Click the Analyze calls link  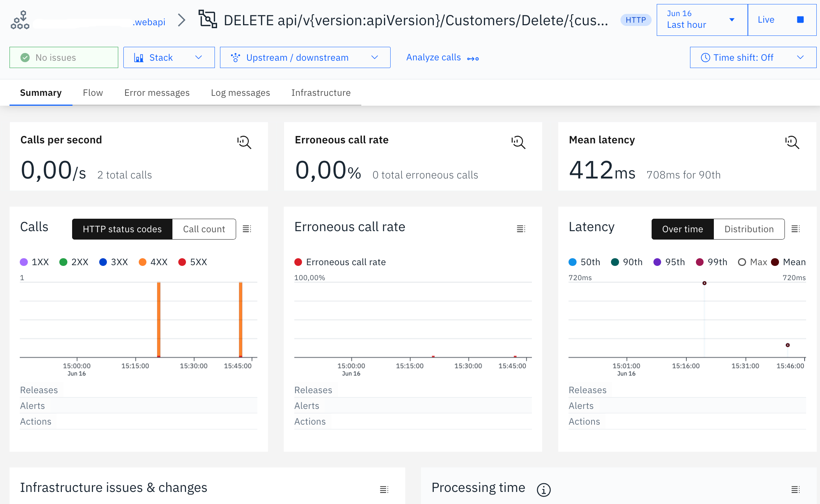[x=443, y=57]
